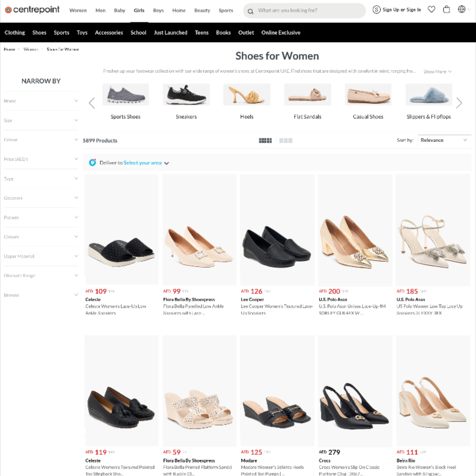The image size is (476, 476).
Task: Open the gold U.S. Polo Assn pumps AED 200
Action: pos(355,230)
